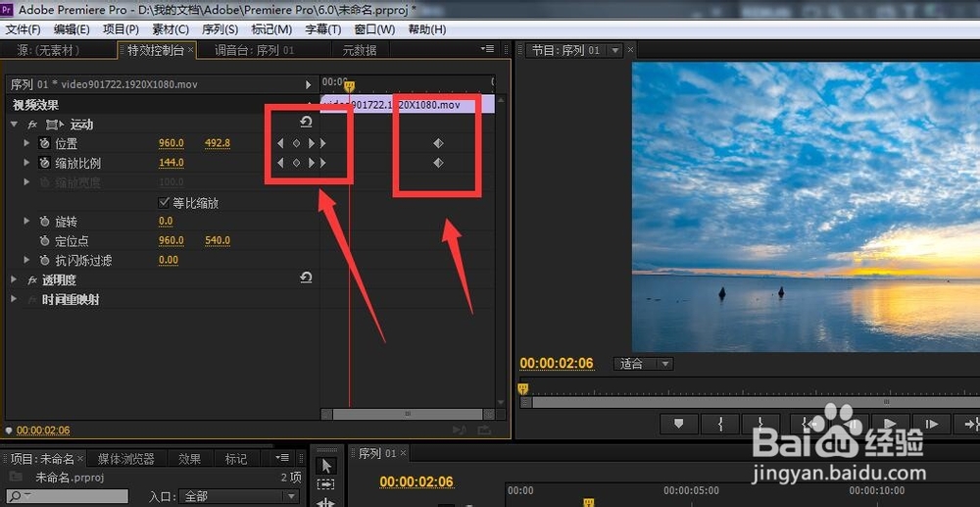Toggle the fx switch for 透明度
Screen dimensions: 980x507
coord(32,280)
